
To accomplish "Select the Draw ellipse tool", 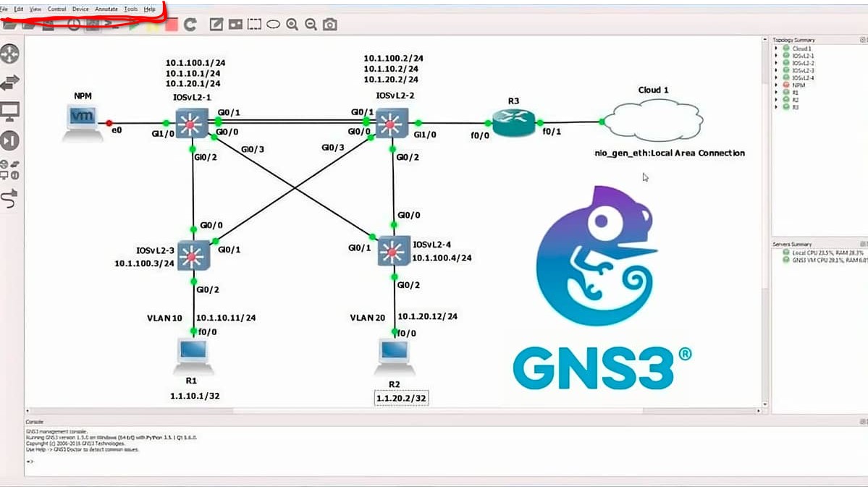I will point(274,25).
